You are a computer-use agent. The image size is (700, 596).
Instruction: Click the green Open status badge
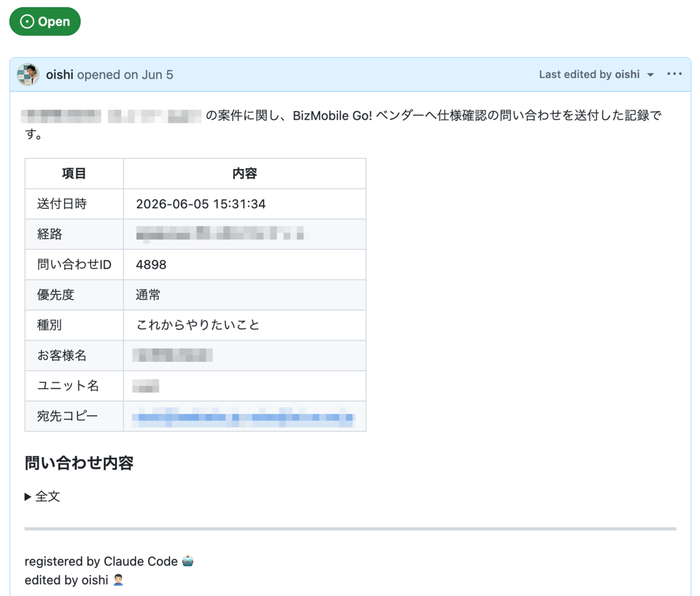pos(45,22)
